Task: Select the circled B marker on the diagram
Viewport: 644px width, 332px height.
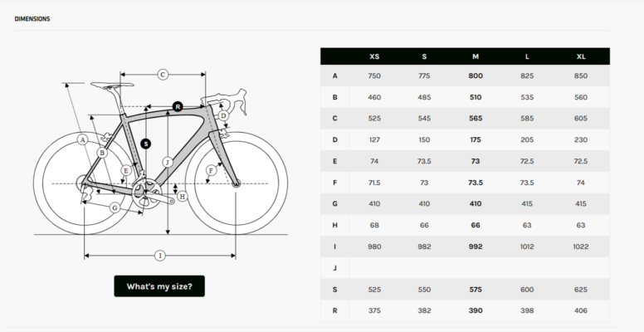Action: (102, 153)
